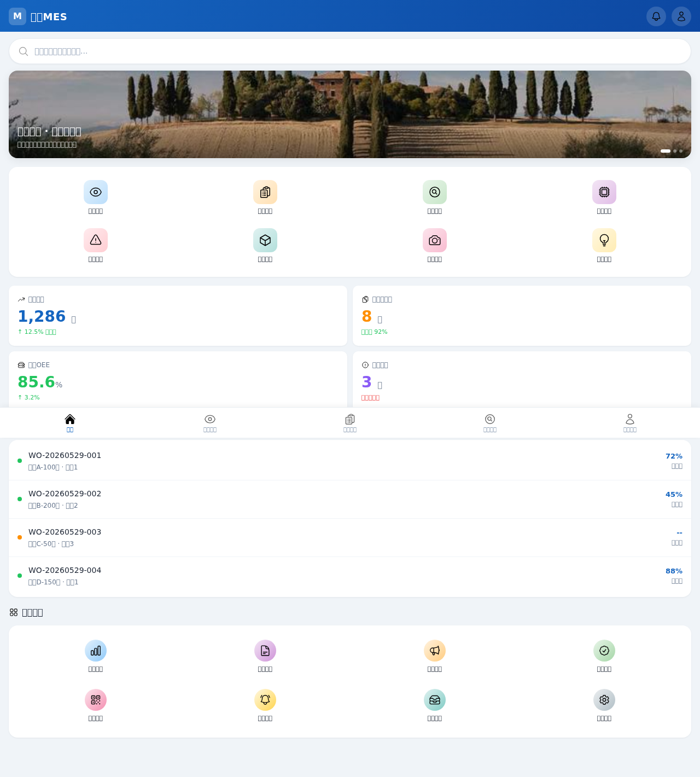Click the M logo in the header

[x=17, y=16]
